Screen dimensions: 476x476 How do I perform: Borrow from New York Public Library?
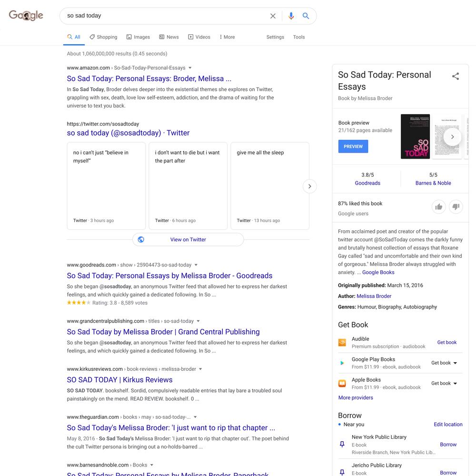tap(448, 445)
